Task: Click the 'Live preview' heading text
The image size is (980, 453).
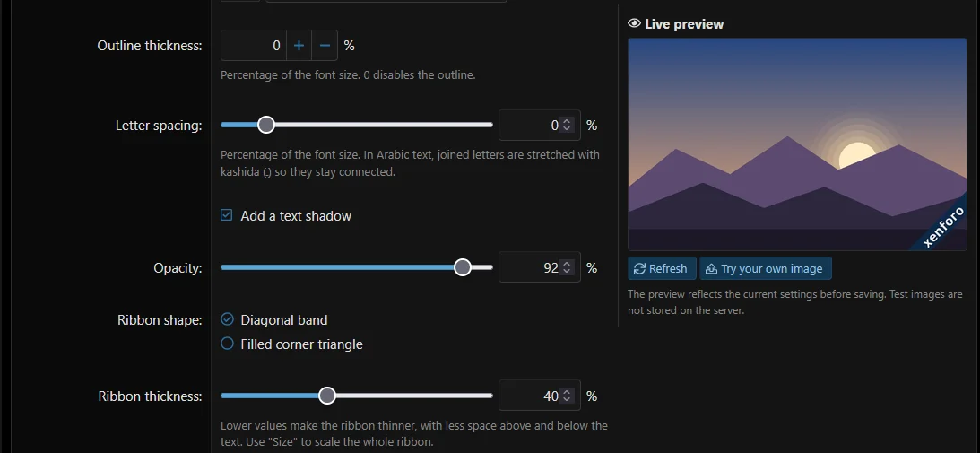Action: point(684,24)
